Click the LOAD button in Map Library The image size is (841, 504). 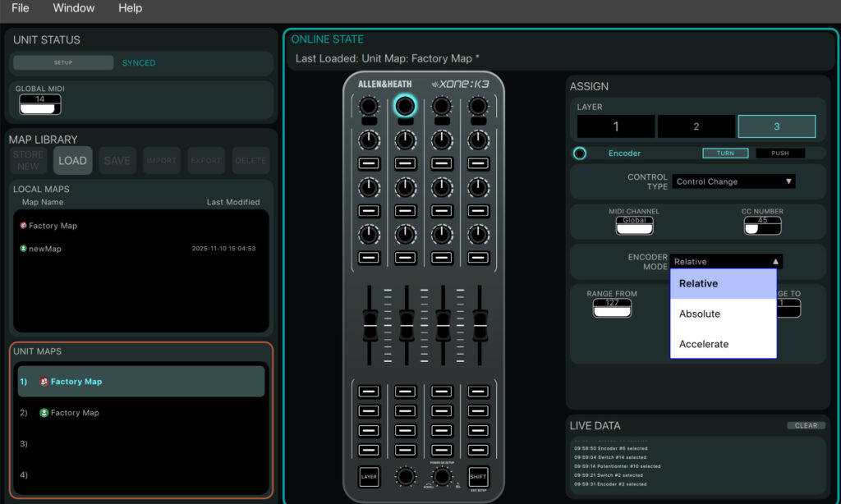(72, 160)
